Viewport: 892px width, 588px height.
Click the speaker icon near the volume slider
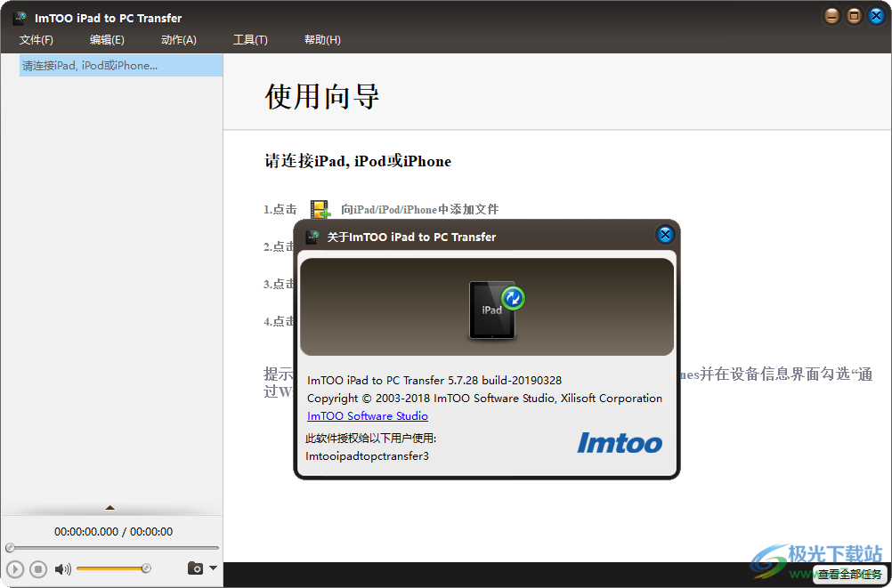62,568
